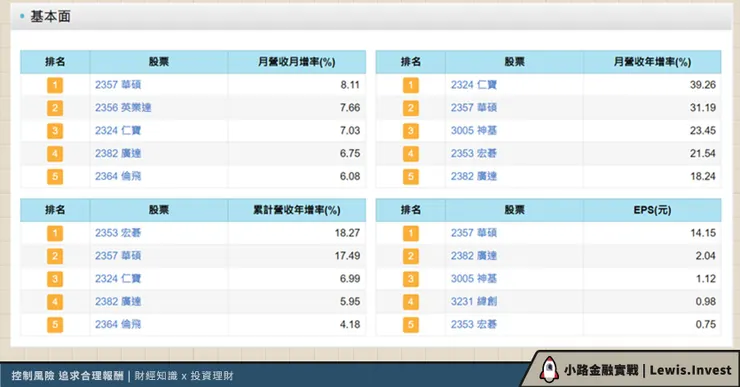Click the 累計營收年增率(%) column header
740x387 pixels.
(x=296, y=210)
